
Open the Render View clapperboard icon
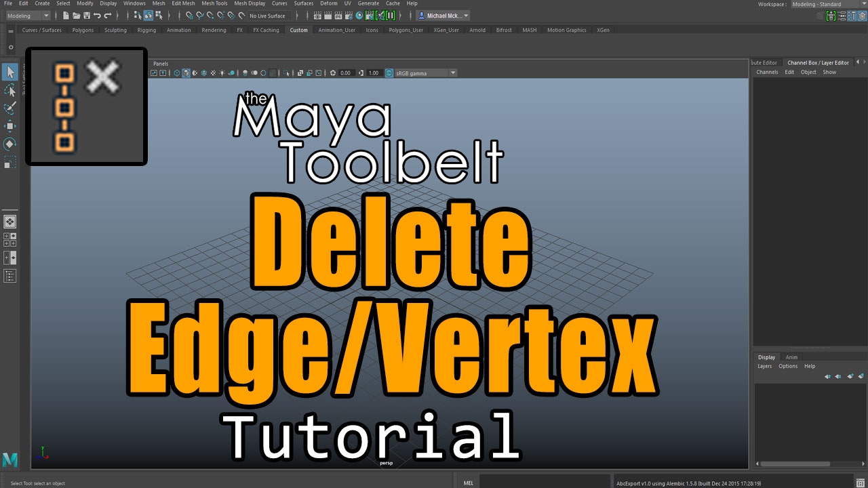pyautogui.click(x=317, y=16)
